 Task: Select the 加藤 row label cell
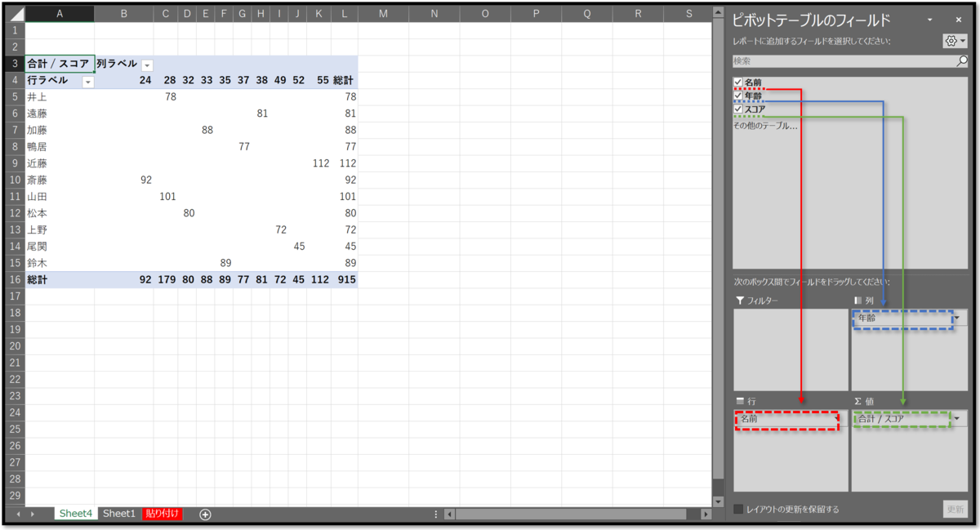pos(60,130)
